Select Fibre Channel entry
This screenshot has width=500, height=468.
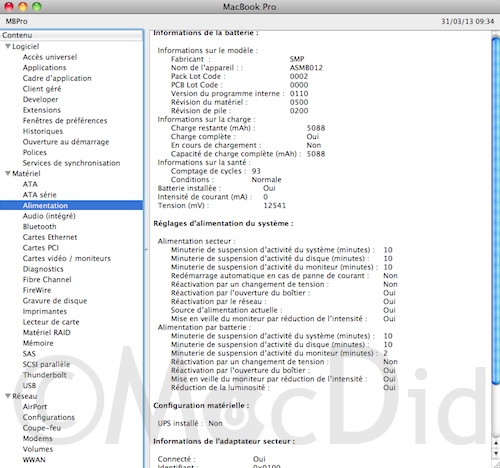point(47,280)
